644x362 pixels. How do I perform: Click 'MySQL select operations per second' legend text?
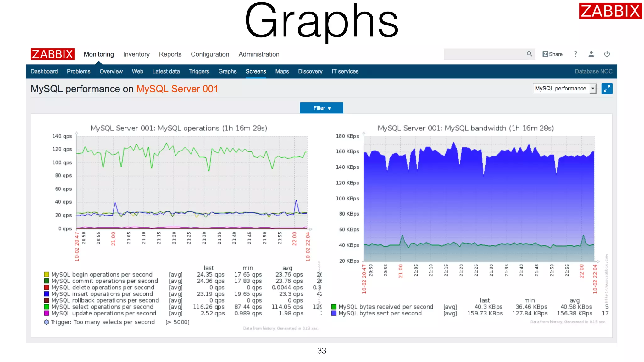pyautogui.click(x=103, y=307)
